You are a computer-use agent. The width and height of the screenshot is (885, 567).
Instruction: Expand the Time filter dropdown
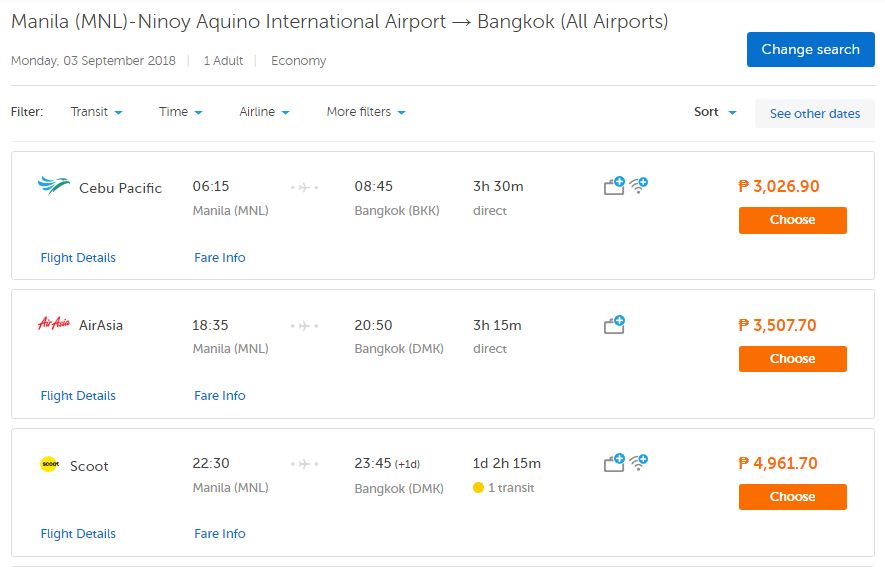coord(180,112)
